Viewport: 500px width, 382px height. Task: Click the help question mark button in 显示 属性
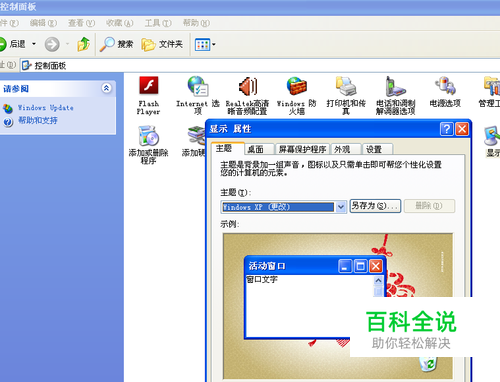[x=447, y=129]
